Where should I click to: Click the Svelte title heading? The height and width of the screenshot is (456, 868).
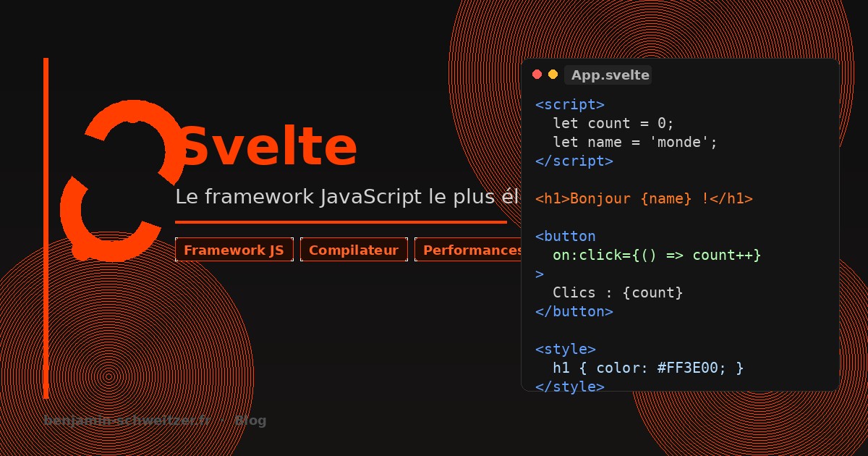tap(268, 148)
